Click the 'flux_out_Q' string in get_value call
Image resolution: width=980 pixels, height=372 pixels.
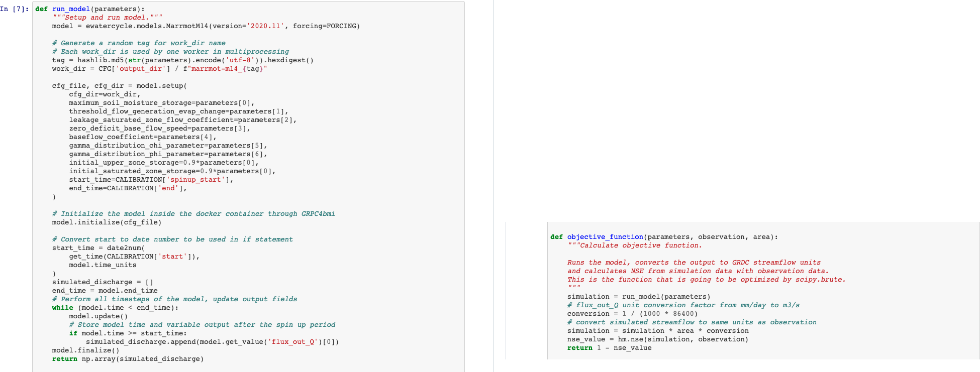pyautogui.click(x=294, y=342)
